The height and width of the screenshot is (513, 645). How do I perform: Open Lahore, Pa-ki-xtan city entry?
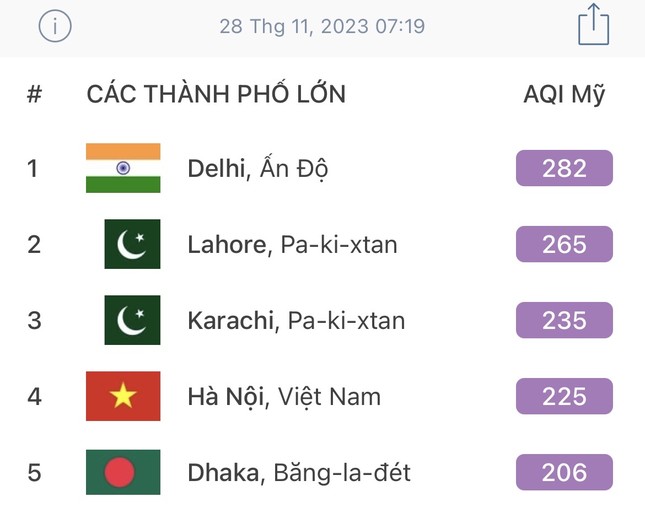pyautogui.click(x=292, y=244)
